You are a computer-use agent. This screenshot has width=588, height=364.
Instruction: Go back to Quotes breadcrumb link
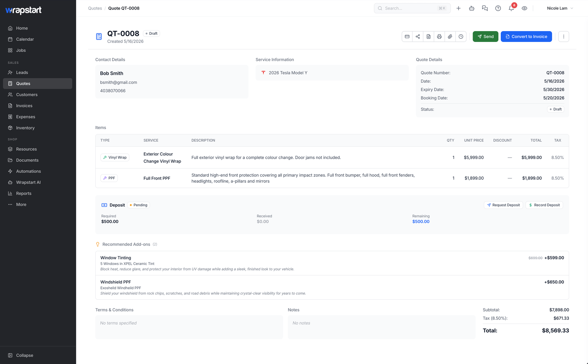95,8
